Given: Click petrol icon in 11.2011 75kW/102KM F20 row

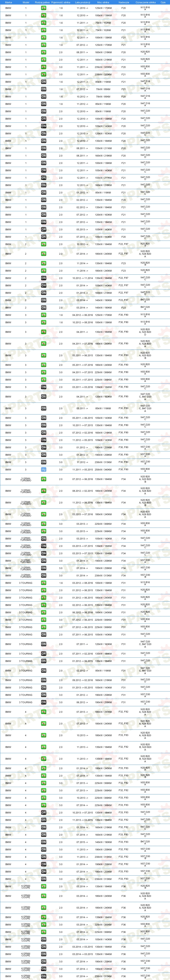Looking at the screenshot, I should pyautogui.click(x=43, y=23).
